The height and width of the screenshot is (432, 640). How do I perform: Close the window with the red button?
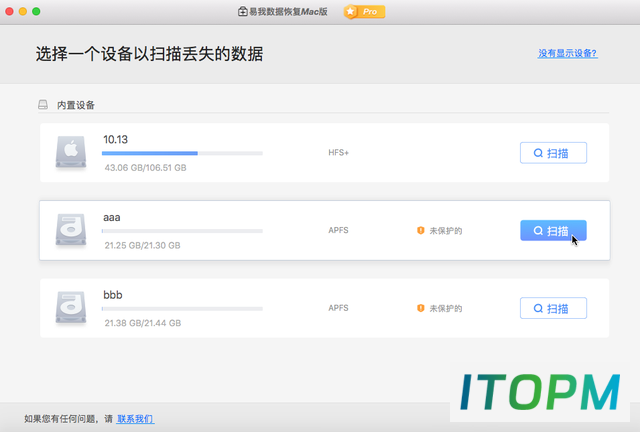tap(9, 11)
